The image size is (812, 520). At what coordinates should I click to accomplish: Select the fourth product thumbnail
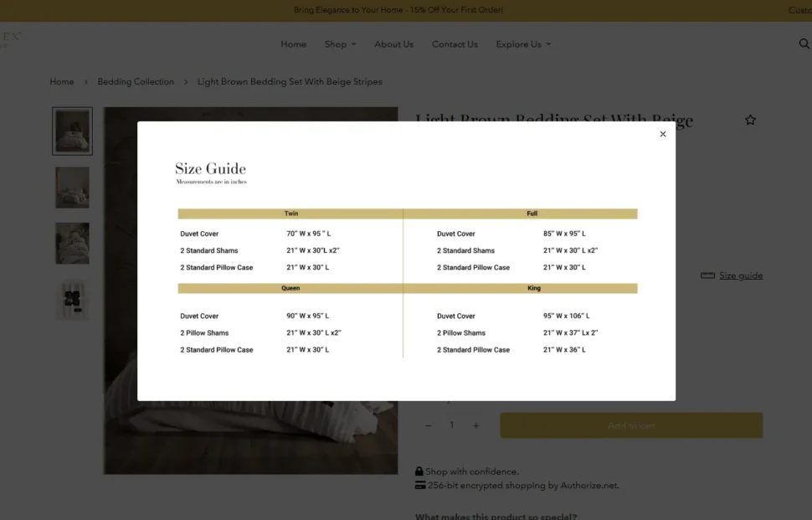tap(72, 300)
